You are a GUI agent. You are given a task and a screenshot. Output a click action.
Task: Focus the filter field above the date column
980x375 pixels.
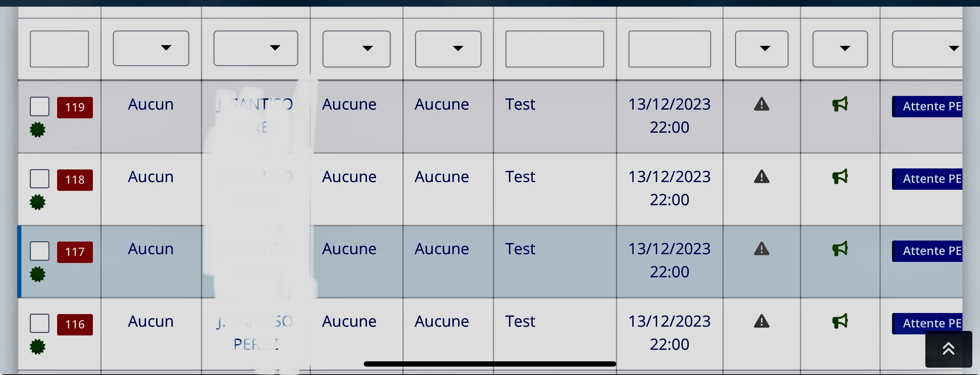(669, 49)
